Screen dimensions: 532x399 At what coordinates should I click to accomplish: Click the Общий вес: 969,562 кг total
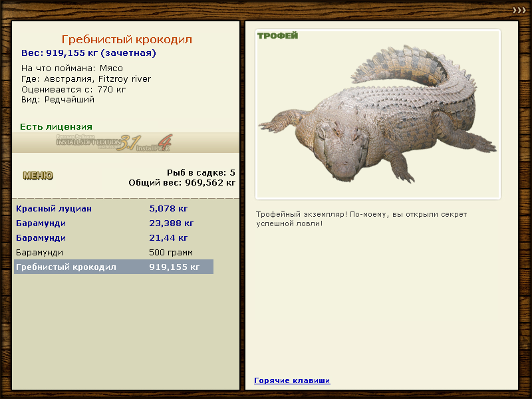(182, 182)
